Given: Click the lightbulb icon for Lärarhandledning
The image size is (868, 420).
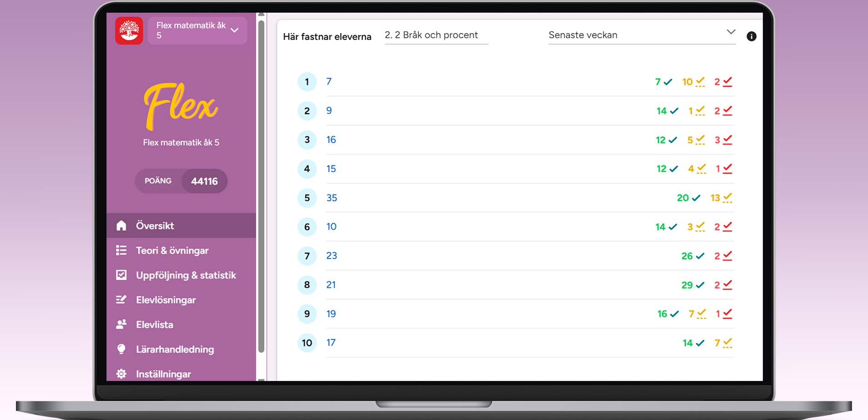Looking at the screenshot, I should click(x=121, y=349).
